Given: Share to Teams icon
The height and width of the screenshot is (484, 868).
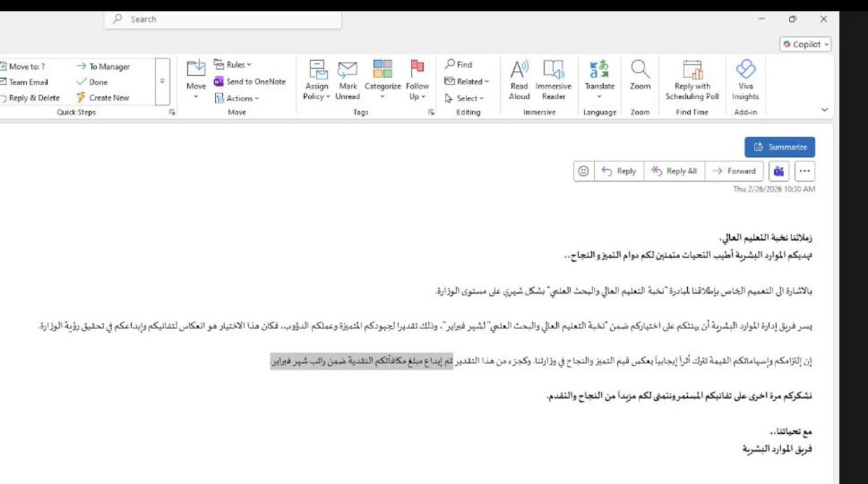Looking at the screenshot, I should coord(779,171).
